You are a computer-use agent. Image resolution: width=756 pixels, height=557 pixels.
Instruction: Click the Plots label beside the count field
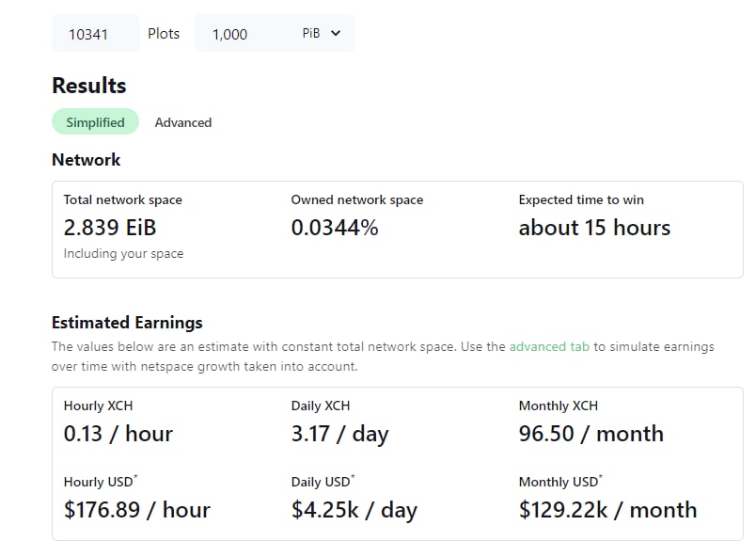(164, 33)
